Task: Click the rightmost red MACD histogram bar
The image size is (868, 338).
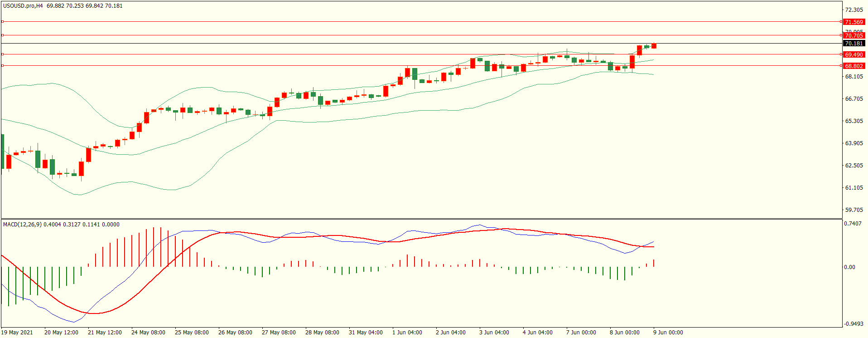Action: coord(654,263)
